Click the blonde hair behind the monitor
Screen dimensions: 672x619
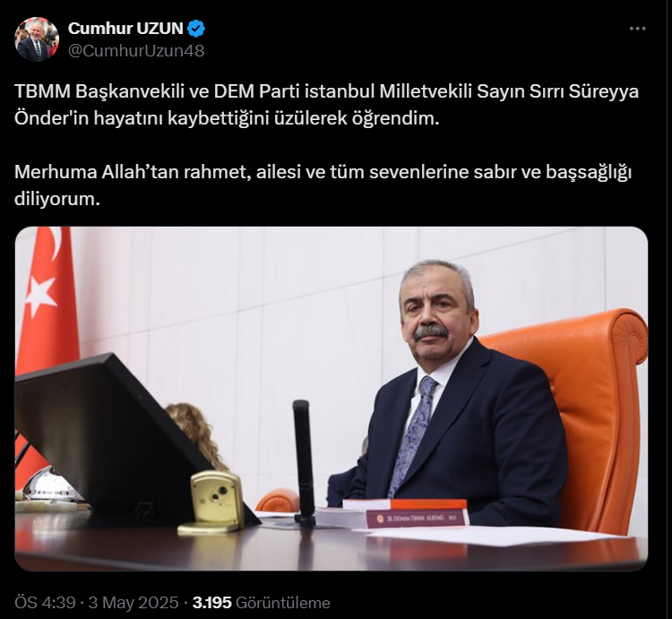tap(195, 433)
